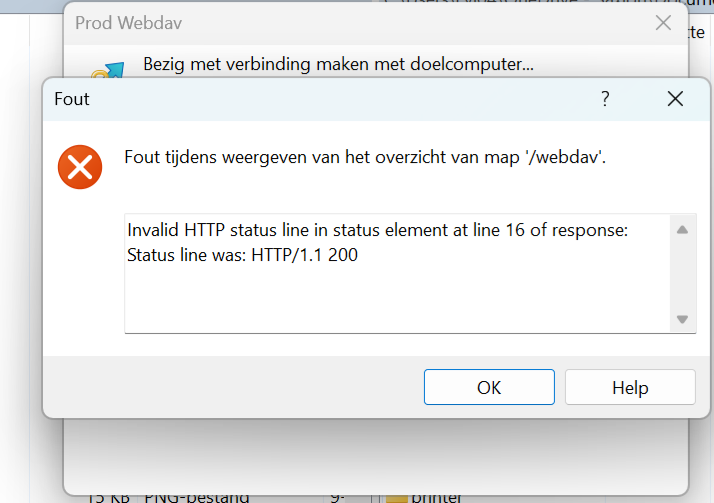Click the printer folder icon

point(397,497)
